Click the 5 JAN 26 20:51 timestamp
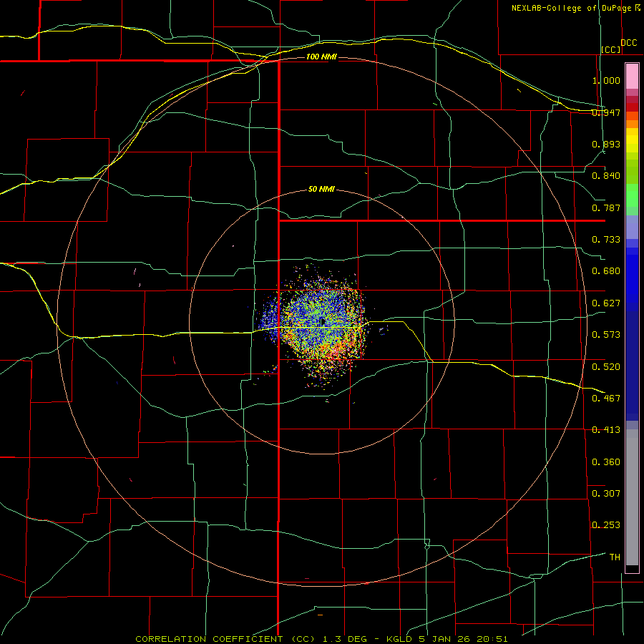The image size is (644, 644). pos(462,639)
